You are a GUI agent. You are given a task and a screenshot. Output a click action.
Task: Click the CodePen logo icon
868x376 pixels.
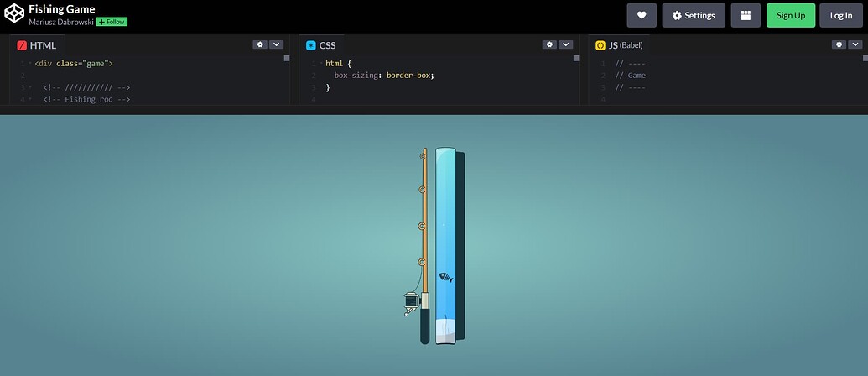click(14, 15)
